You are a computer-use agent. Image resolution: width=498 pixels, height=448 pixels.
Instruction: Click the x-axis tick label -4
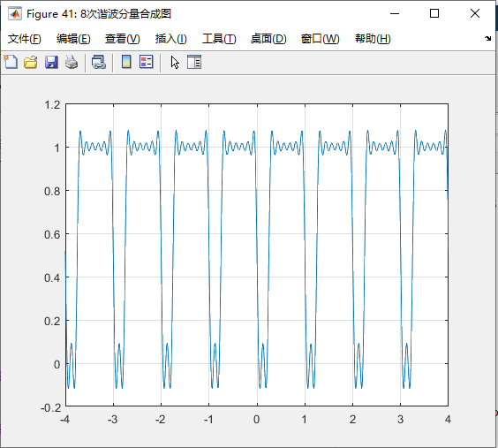coord(64,420)
